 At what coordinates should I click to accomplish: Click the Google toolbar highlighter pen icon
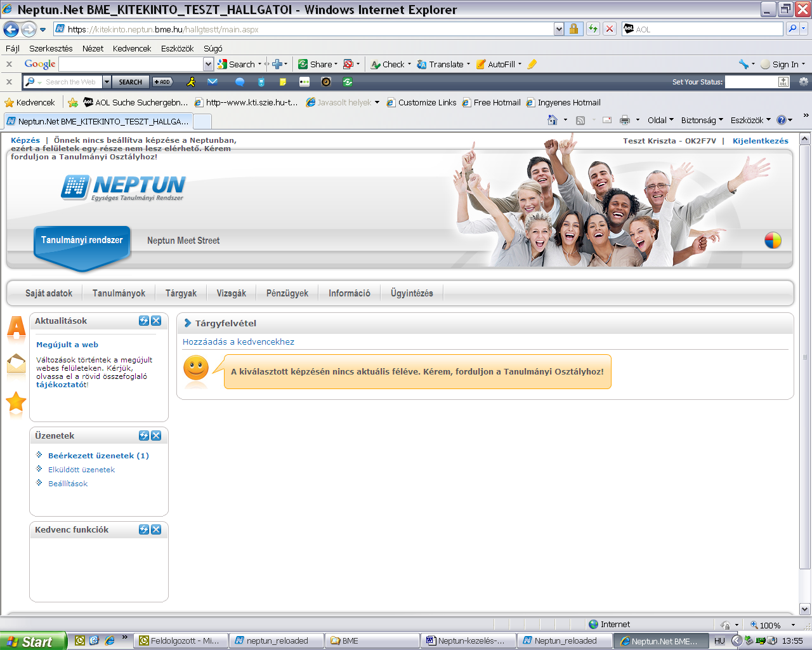(532, 64)
